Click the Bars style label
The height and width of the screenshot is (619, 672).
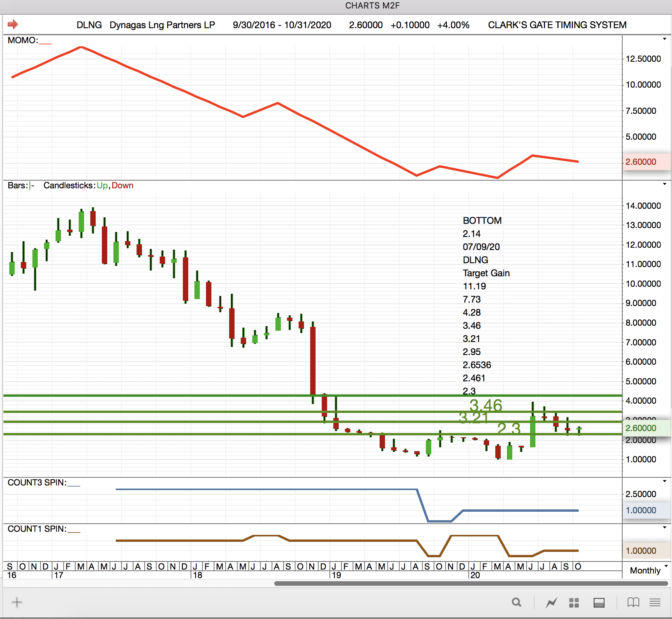tap(18, 186)
